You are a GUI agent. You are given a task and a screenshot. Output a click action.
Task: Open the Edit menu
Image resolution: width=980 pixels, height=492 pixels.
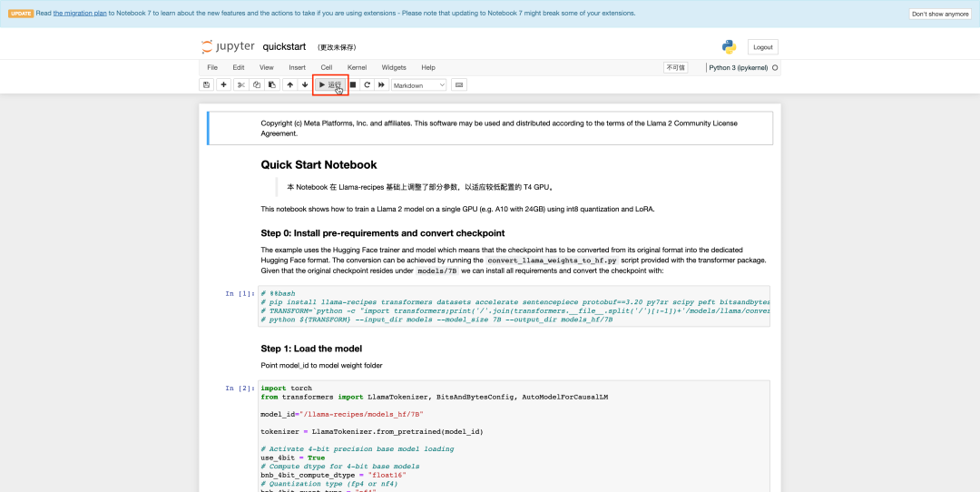coord(239,67)
